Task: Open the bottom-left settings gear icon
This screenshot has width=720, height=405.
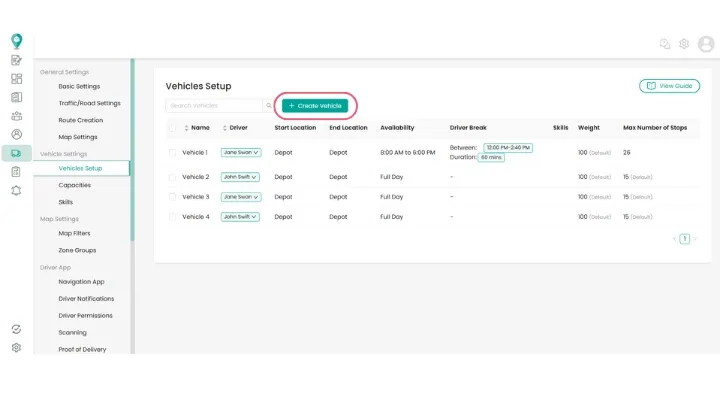Action: coord(16,347)
